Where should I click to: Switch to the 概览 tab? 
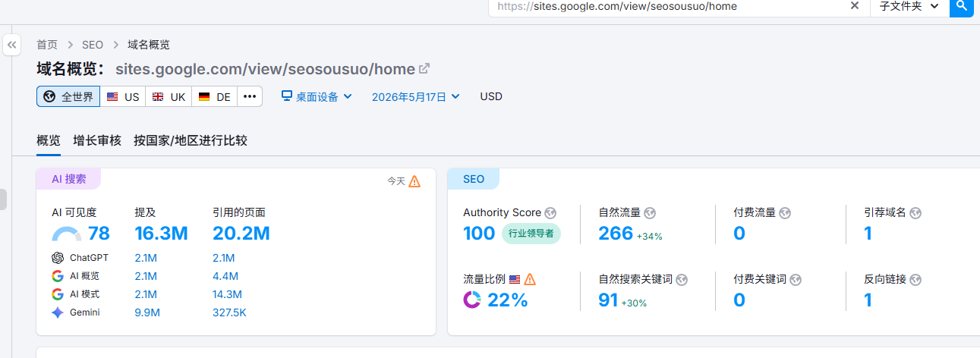pos(49,140)
